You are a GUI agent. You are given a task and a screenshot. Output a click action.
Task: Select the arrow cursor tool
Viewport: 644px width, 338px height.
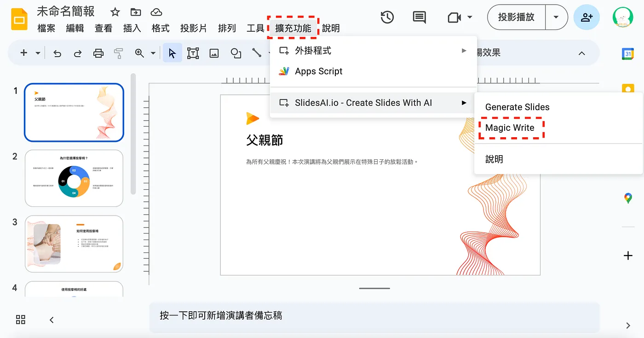172,53
